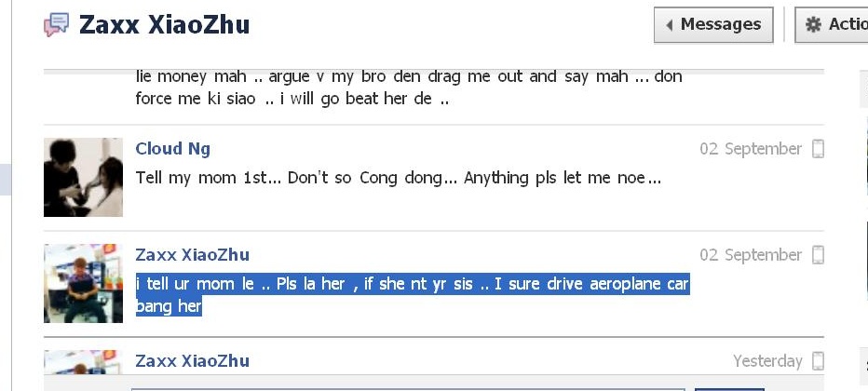Go back to Messages list
This screenshot has height=391, width=868.
click(713, 25)
